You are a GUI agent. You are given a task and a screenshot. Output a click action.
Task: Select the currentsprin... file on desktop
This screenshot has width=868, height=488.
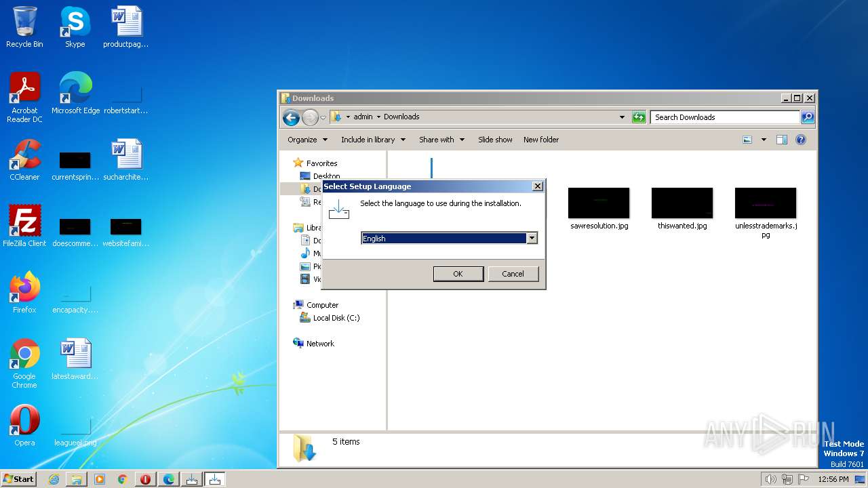point(75,166)
